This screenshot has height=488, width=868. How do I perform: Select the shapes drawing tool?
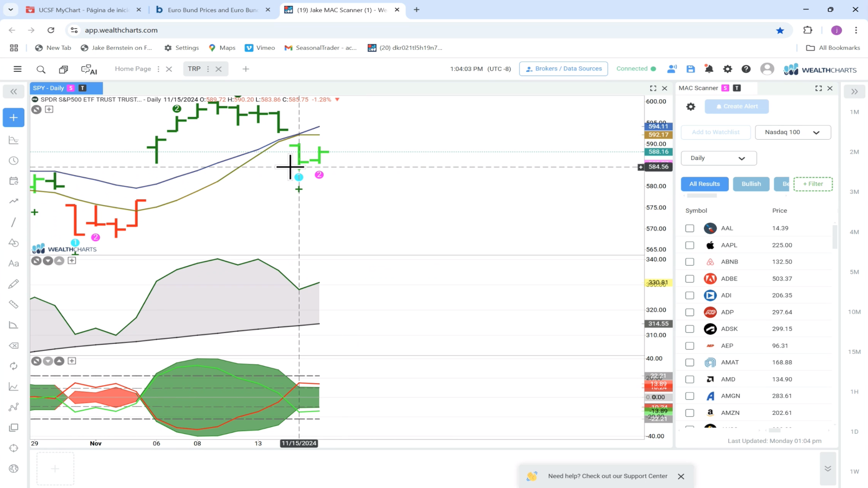[x=14, y=243]
